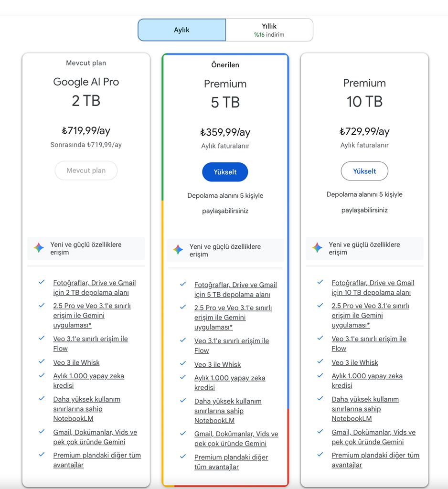Switch to Aylık billing tab
Viewport: 448px width, 489px height.
coord(181,30)
